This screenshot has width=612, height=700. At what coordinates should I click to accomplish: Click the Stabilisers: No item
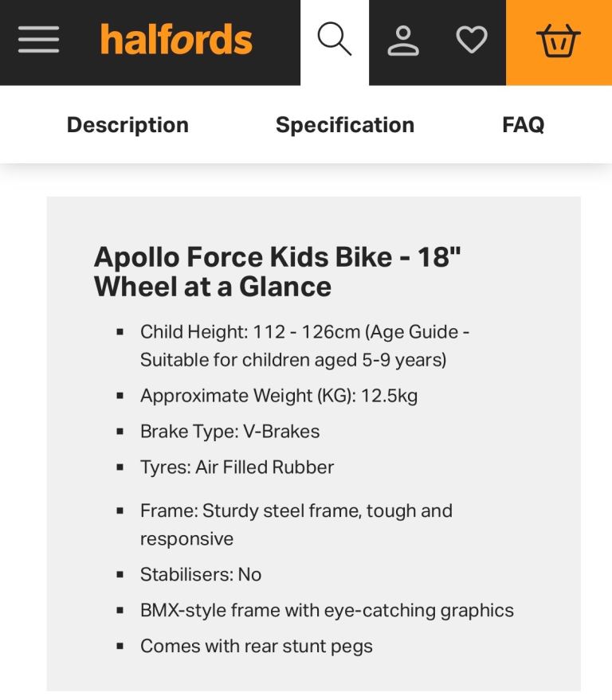point(201,575)
